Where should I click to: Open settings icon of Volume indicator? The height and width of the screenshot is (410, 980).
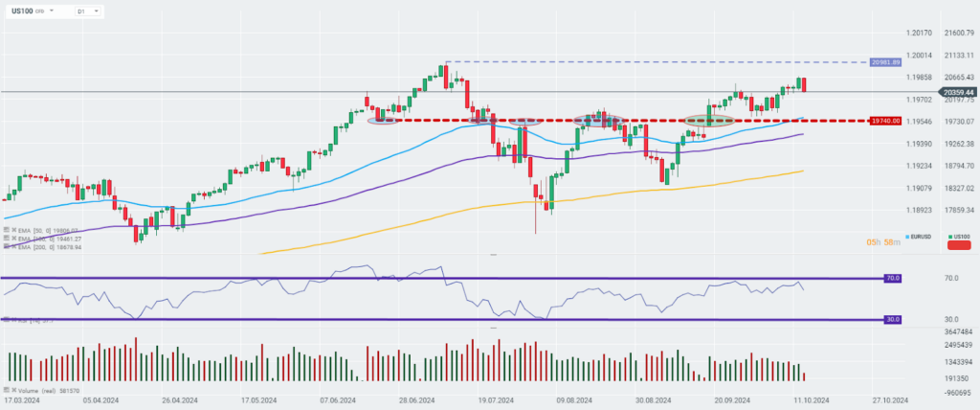tap(6, 391)
